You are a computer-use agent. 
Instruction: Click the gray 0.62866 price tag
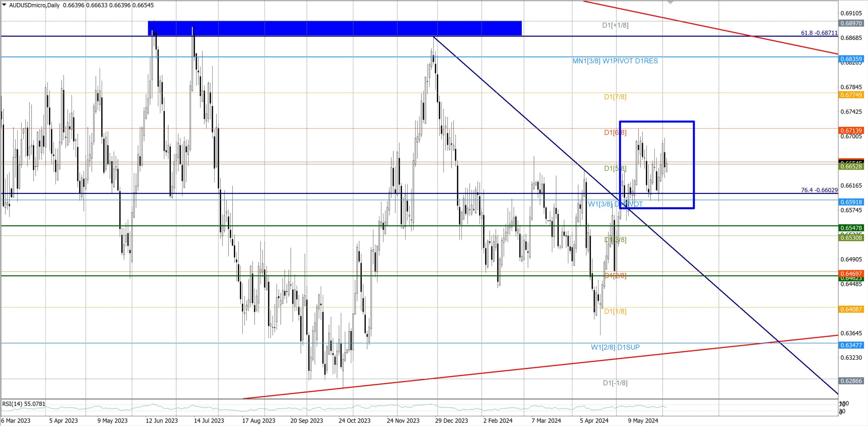[x=851, y=381]
